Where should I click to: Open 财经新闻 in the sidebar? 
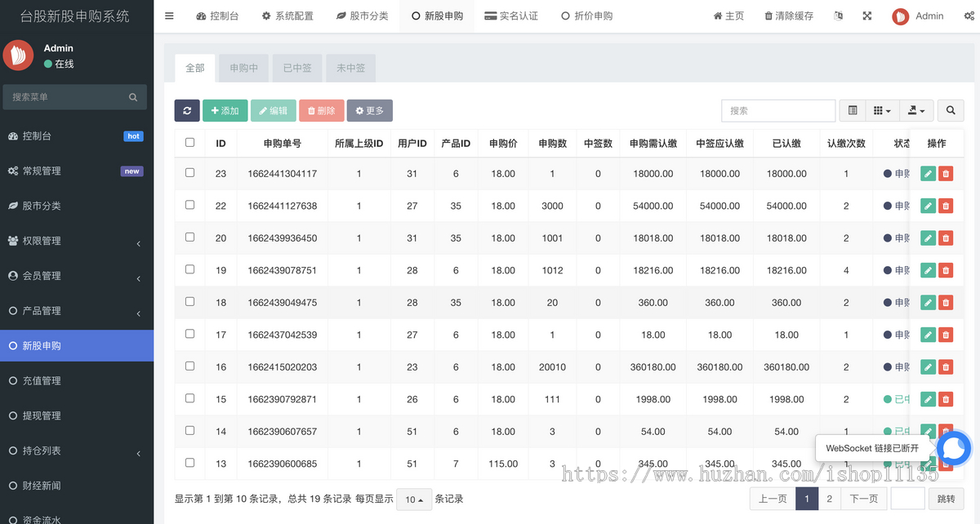77,486
